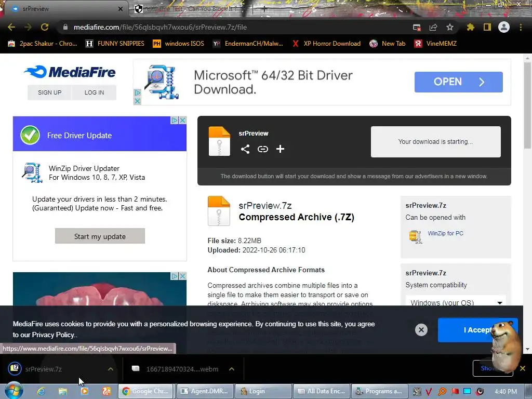The width and height of the screenshot is (532, 399).
Task: Expand srPreview.7z download options arrow
Action: [x=110, y=369]
